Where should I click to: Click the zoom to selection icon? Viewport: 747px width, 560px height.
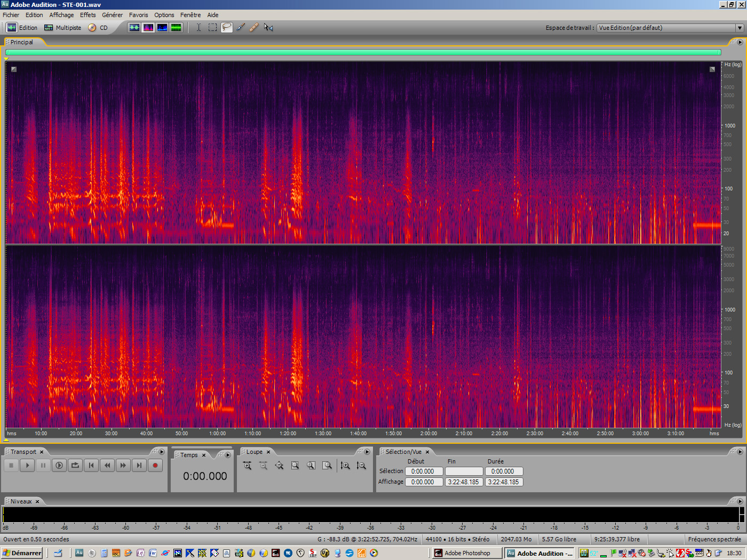point(295,465)
